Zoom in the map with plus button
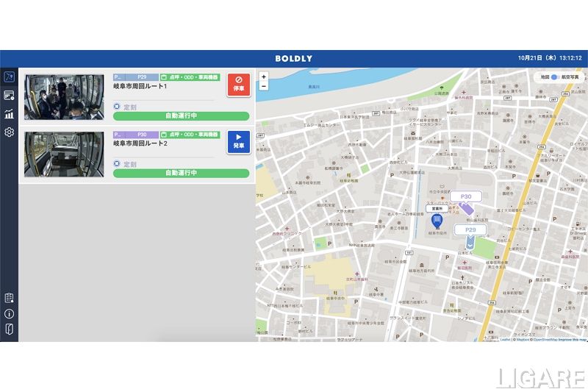Viewport: 588px width, 392px height. (264, 76)
